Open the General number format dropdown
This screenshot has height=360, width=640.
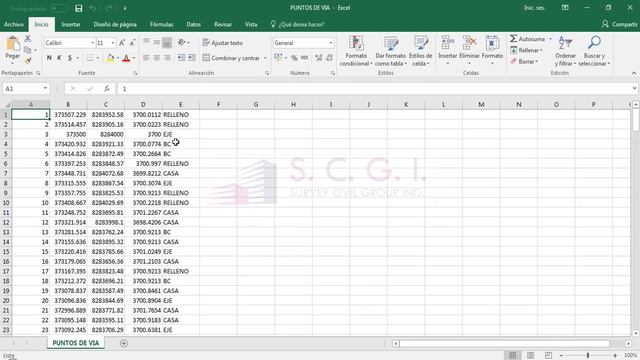tap(331, 43)
